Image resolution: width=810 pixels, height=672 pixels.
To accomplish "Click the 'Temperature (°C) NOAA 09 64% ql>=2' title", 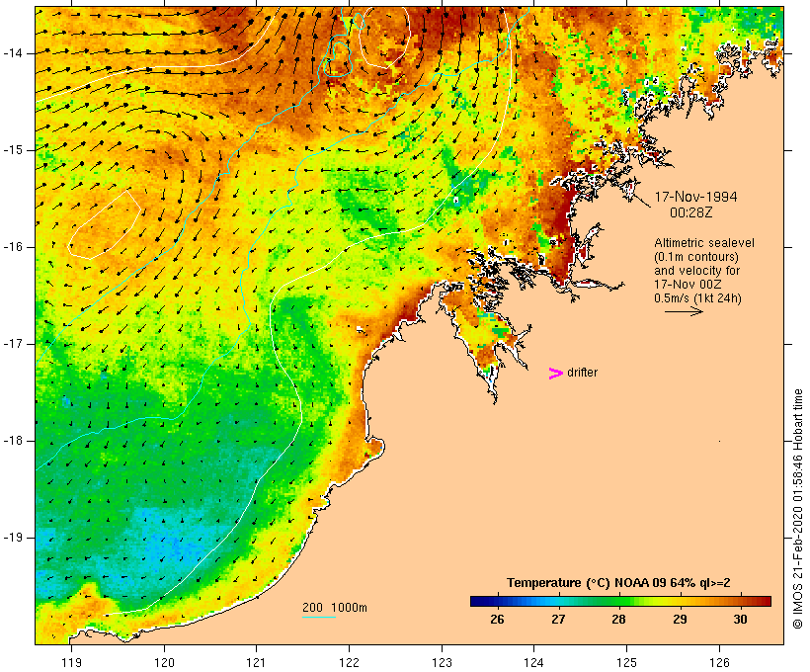I will click(x=618, y=583).
